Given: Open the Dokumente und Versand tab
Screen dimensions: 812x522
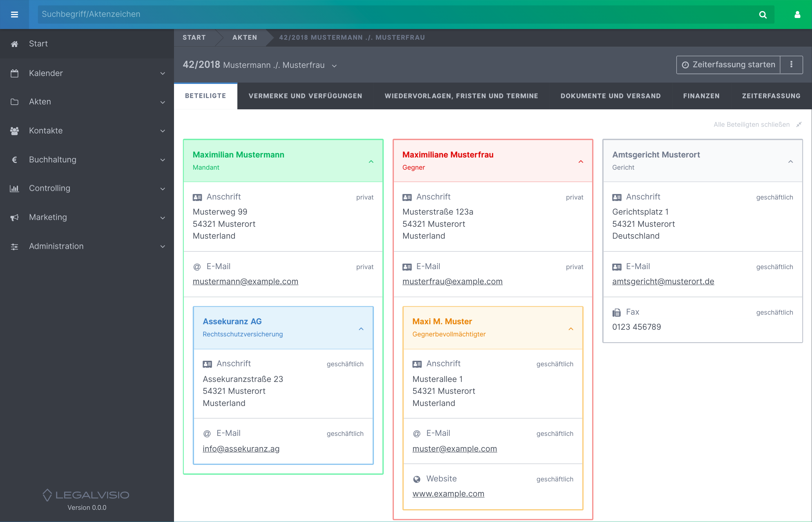Looking at the screenshot, I should pos(610,96).
